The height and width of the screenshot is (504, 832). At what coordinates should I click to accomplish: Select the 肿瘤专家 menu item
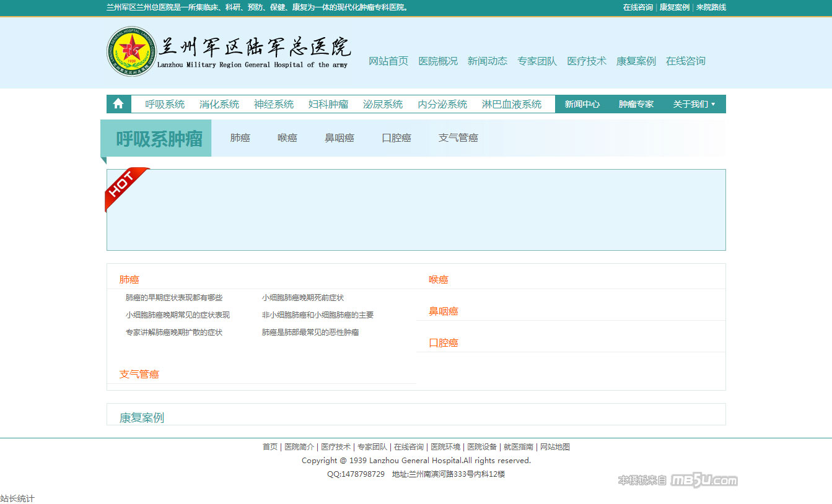coord(636,104)
